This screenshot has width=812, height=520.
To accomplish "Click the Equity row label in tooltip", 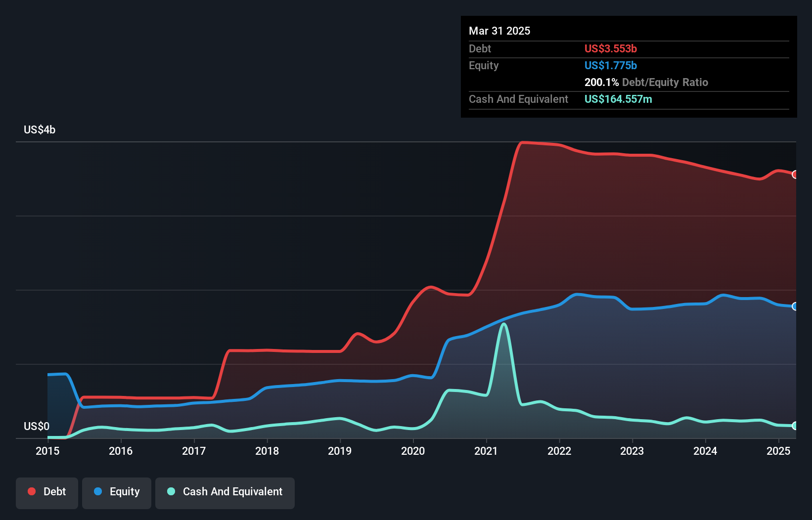I will pos(484,65).
